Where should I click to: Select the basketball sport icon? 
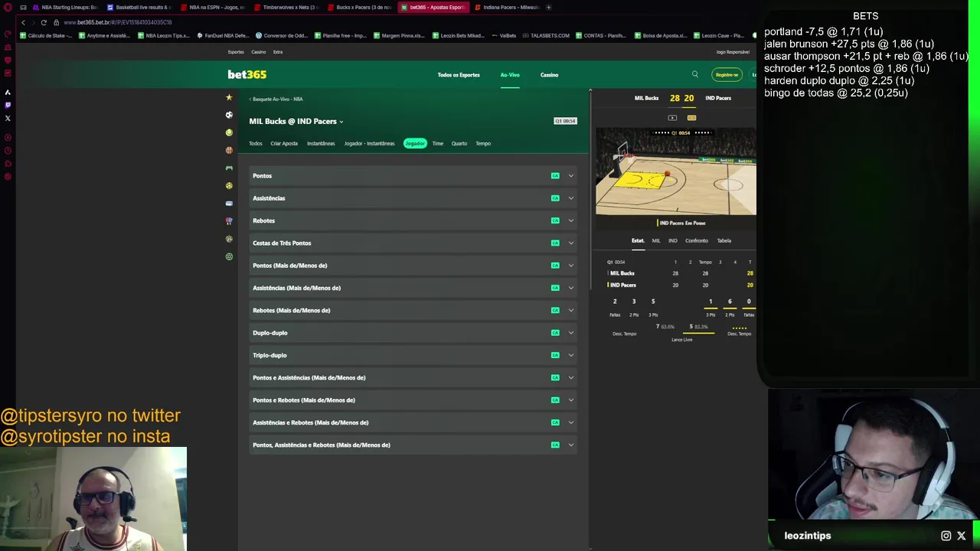(x=229, y=150)
